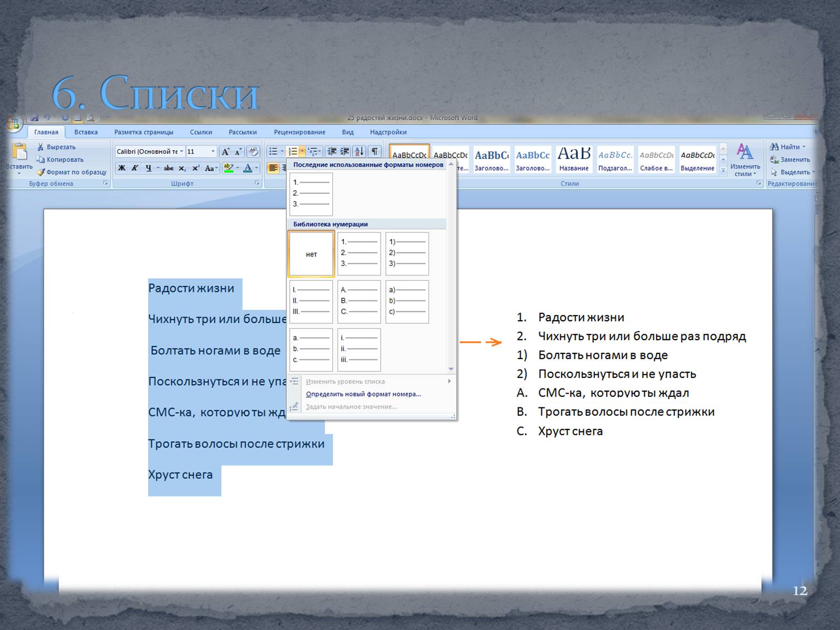Open the numbering dropdown arrow
Image resolution: width=840 pixels, height=630 pixels.
coord(302,152)
